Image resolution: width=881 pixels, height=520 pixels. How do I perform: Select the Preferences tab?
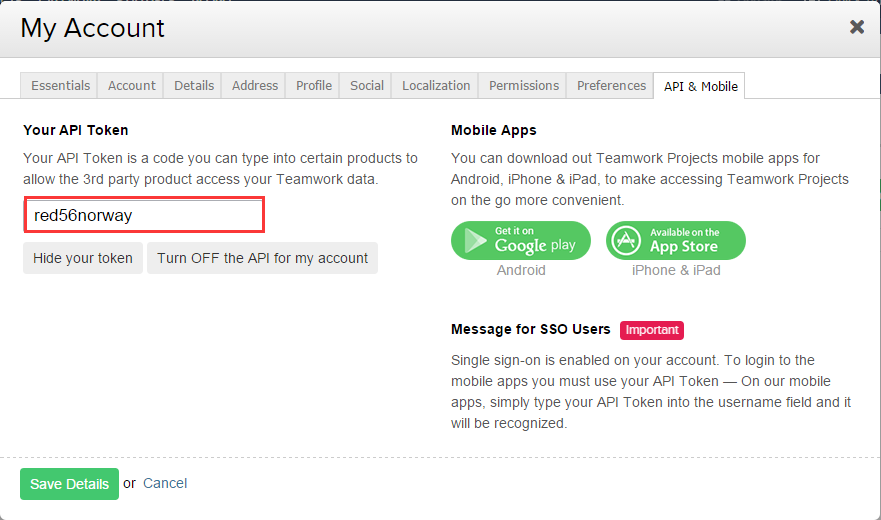click(x=611, y=85)
